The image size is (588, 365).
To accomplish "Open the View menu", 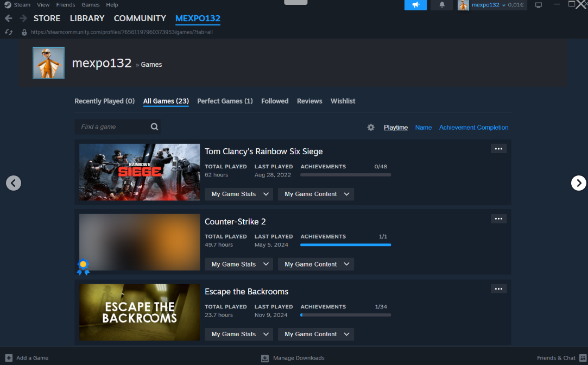I will (x=43, y=5).
